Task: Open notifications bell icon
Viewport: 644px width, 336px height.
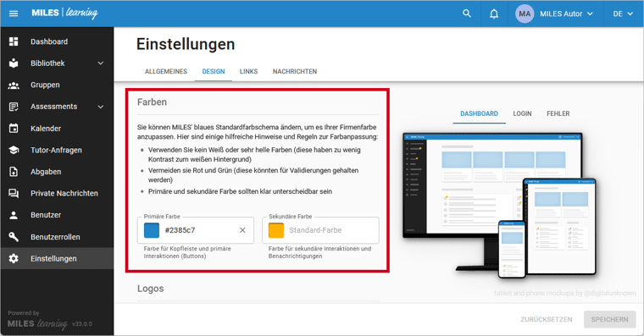Action: [494, 14]
